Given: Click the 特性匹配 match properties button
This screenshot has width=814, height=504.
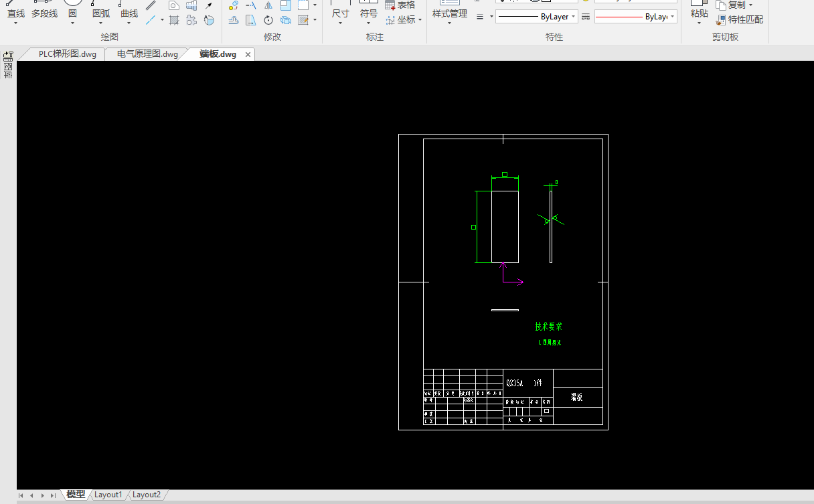Looking at the screenshot, I should point(740,20).
